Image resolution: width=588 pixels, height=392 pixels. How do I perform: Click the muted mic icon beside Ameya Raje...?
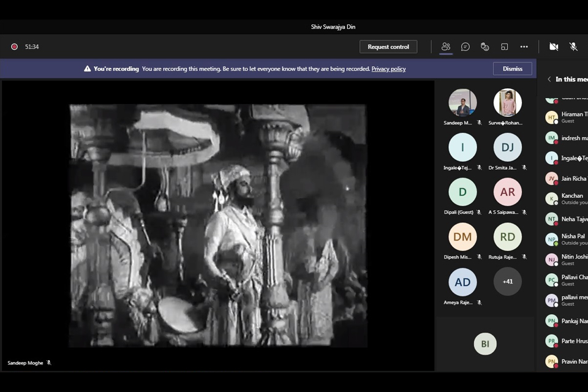(x=479, y=303)
